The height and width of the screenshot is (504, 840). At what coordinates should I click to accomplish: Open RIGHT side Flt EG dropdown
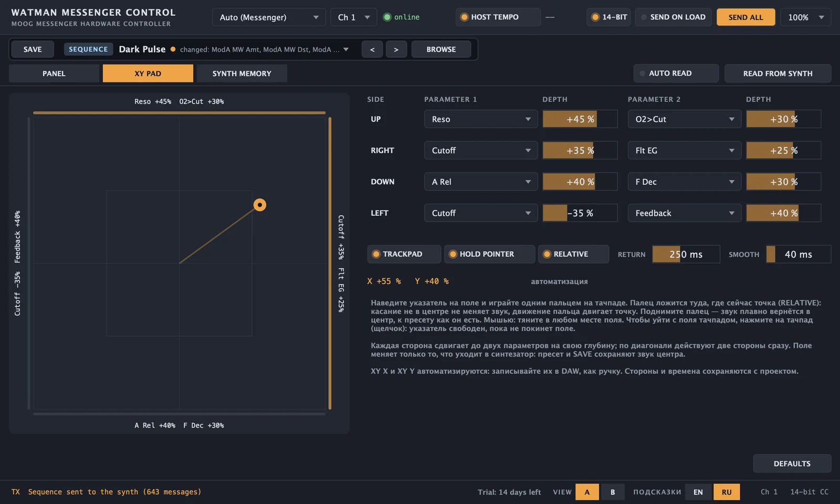coord(685,151)
